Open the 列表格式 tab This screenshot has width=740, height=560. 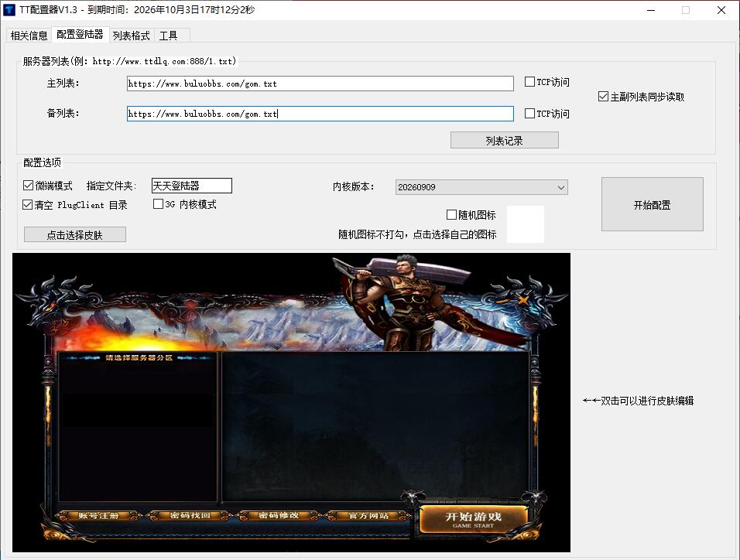point(131,36)
